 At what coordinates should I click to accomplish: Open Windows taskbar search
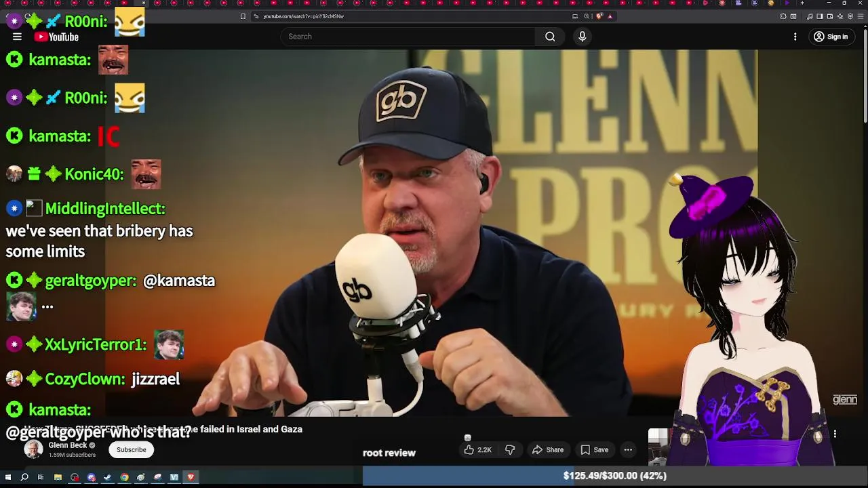24,477
